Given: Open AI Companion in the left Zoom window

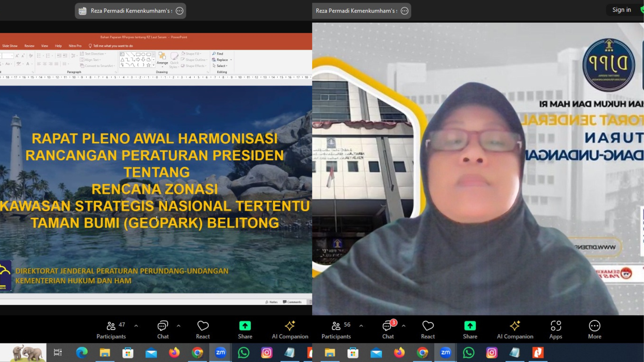Looking at the screenshot, I should 290,330.
